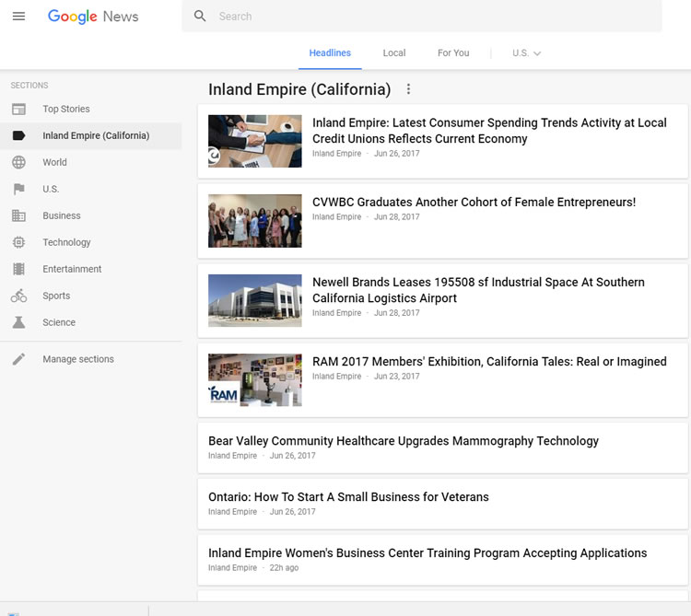Switch to the Headlines tab
This screenshot has height=616, width=691.
pos(330,52)
